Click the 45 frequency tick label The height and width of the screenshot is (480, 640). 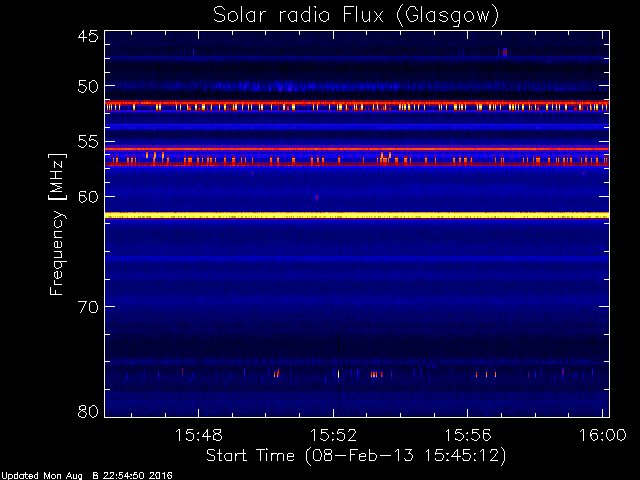click(x=88, y=36)
